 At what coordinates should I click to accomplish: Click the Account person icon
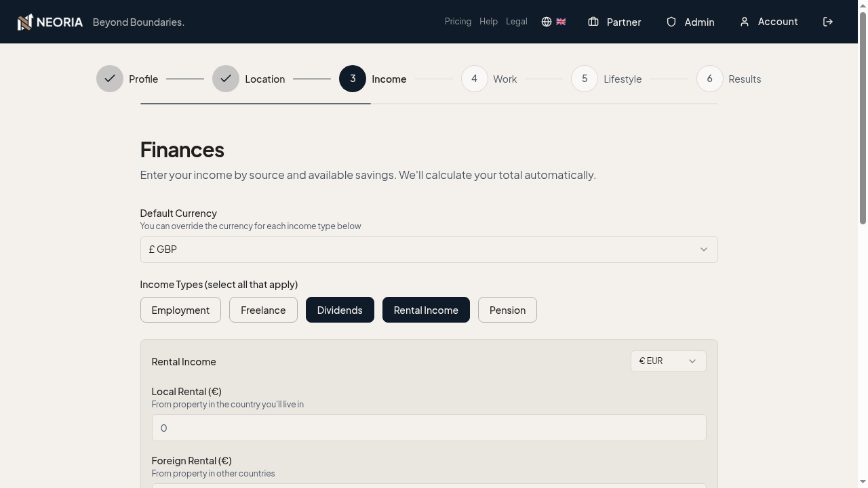click(745, 22)
